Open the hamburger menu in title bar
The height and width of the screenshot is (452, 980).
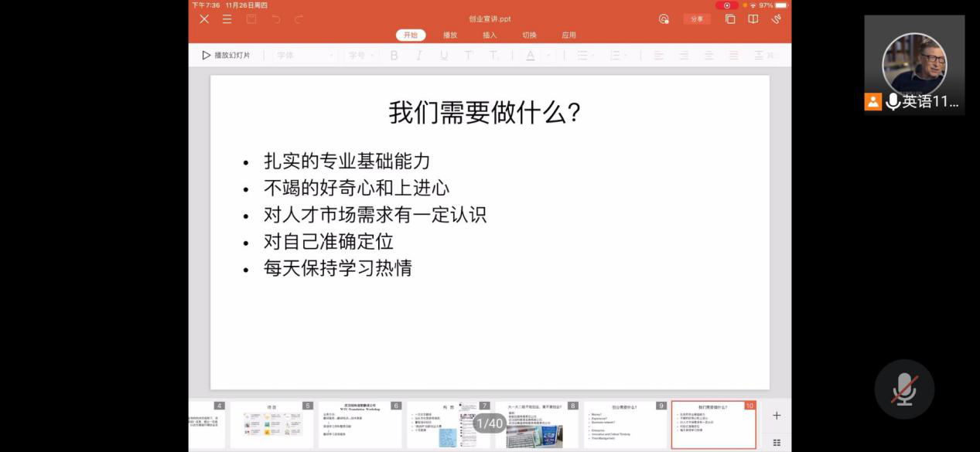click(x=227, y=19)
